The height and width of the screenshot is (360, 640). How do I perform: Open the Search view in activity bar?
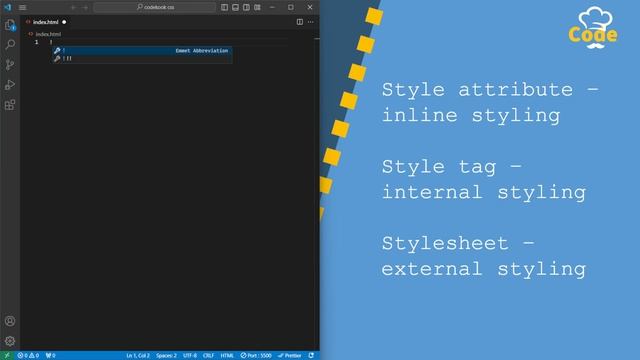(10, 44)
